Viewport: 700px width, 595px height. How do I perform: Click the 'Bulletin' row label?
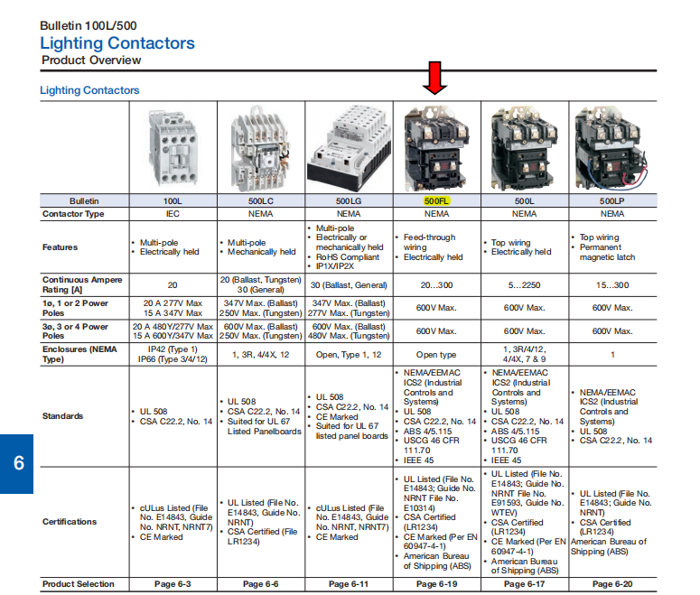(x=84, y=200)
